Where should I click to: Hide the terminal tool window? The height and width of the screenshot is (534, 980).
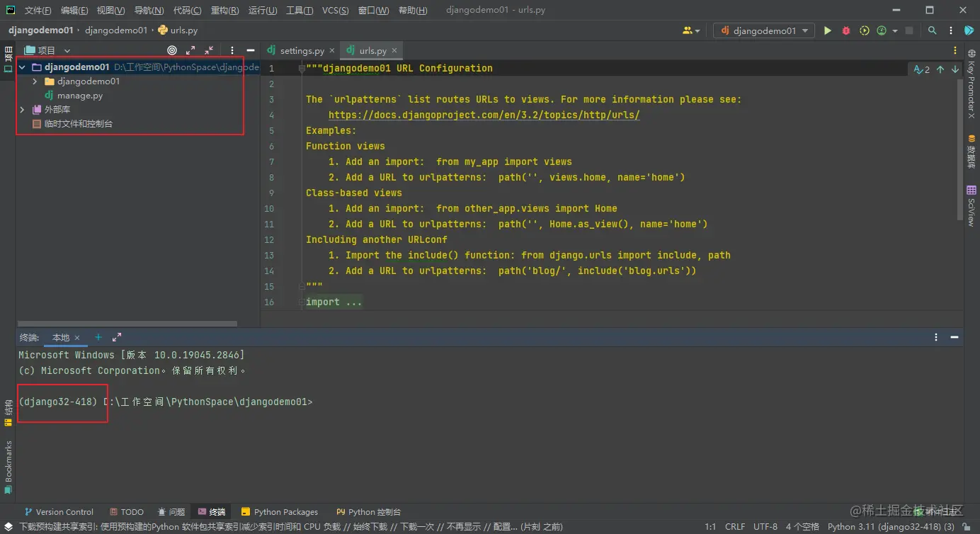955,338
